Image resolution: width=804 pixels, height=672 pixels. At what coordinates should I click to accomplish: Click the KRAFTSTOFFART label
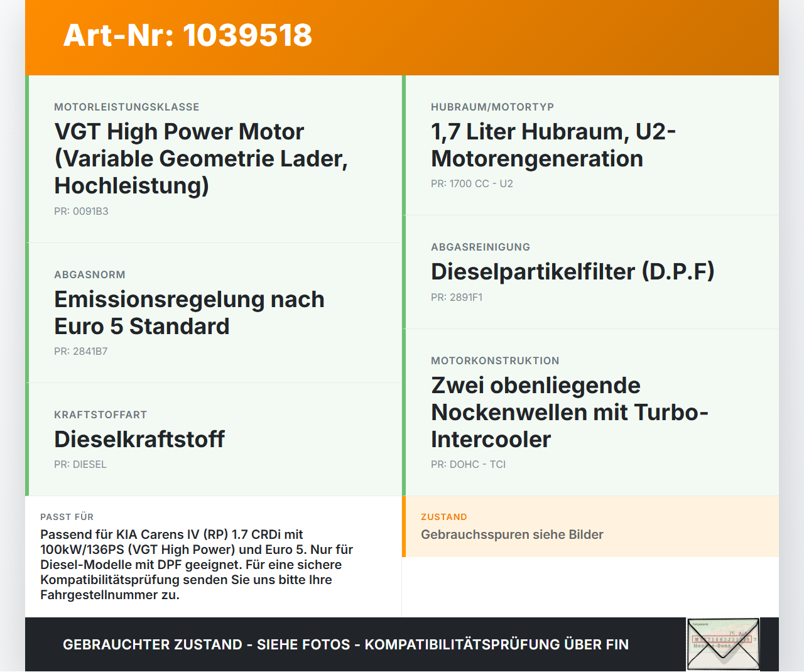click(x=100, y=415)
